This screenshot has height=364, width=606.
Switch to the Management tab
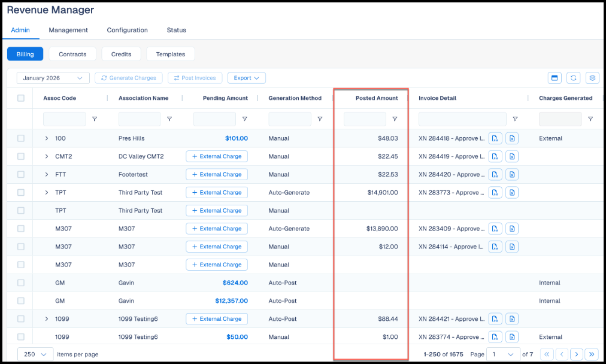pos(68,30)
